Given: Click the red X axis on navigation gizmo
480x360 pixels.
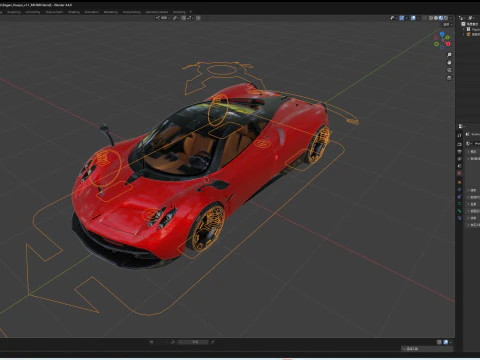Looking at the screenshot, I should coord(448,44).
